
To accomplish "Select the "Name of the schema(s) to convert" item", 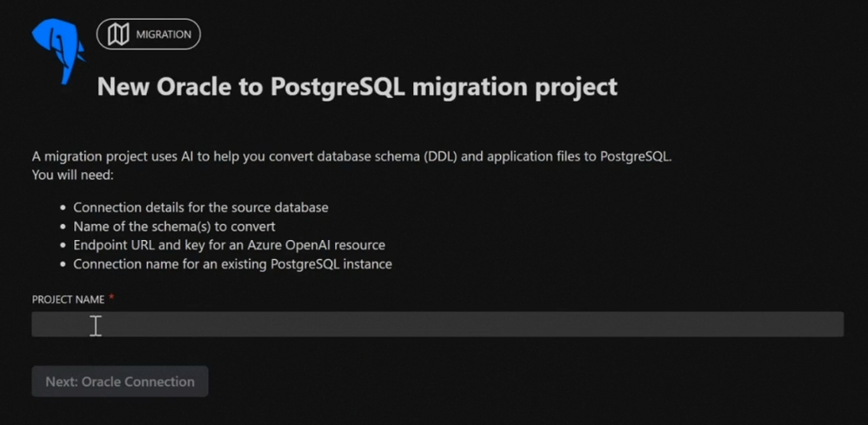I will pyautogui.click(x=174, y=226).
